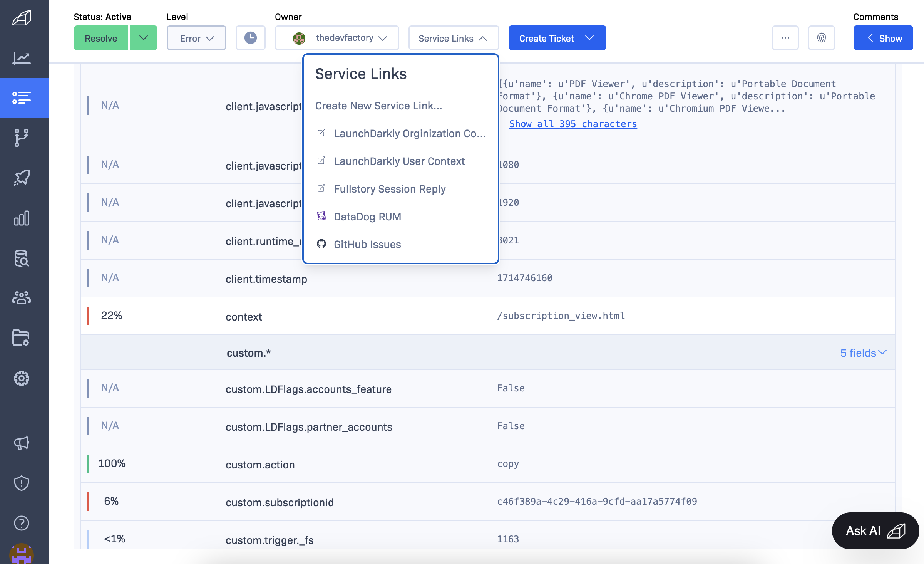The width and height of the screenshot is (924, 564).
Task: Click the 1163 trigger value
Action: 508,539
